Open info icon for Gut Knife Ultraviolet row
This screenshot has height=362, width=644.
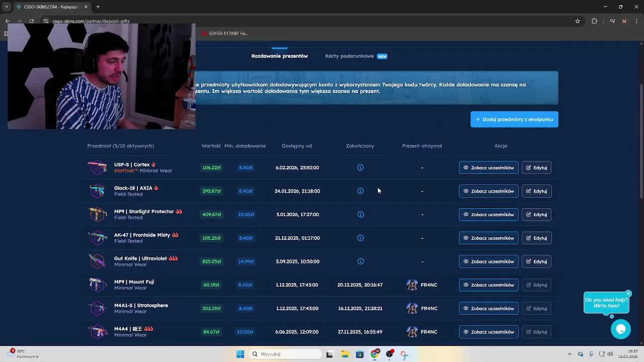(360, 261)
